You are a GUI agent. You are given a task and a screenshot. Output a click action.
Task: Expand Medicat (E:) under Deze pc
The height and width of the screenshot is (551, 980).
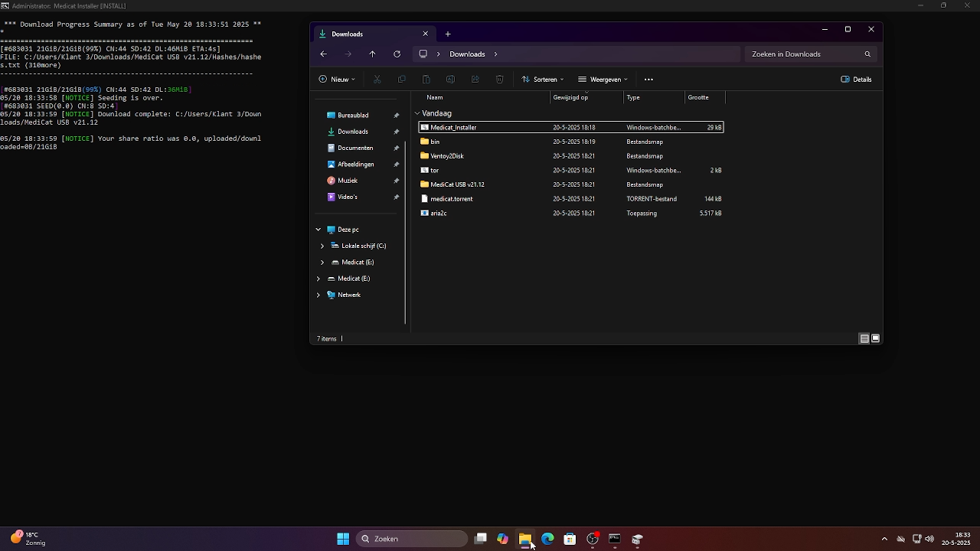(322, 262)
